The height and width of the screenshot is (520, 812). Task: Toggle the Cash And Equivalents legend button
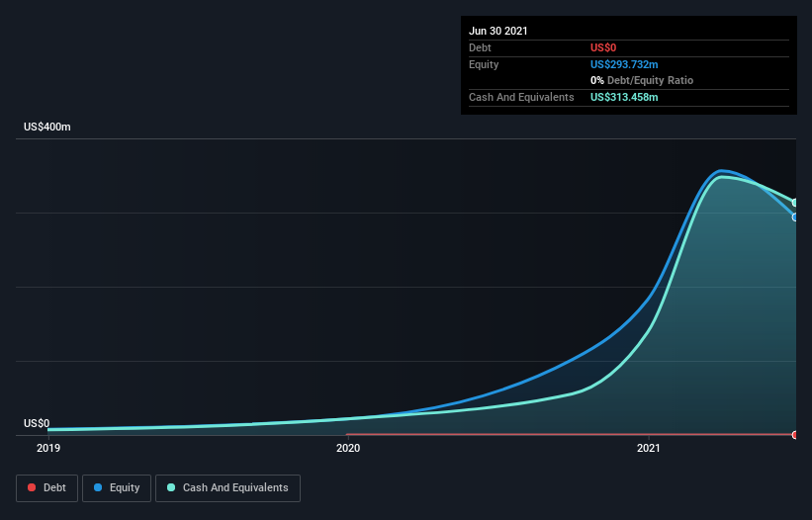(227, 488)
